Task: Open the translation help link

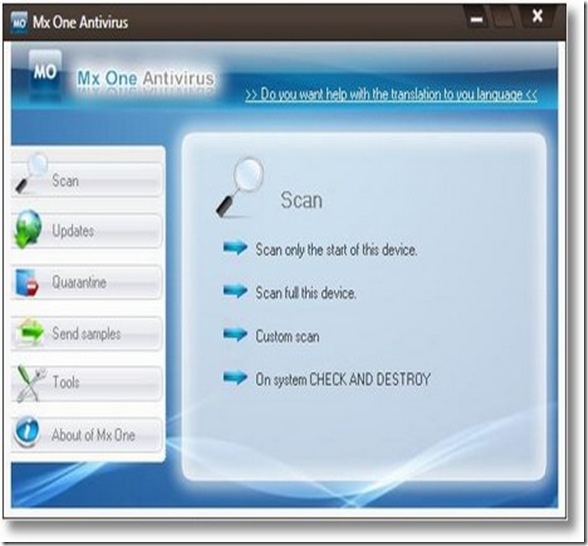Action: tap(391, 94)
